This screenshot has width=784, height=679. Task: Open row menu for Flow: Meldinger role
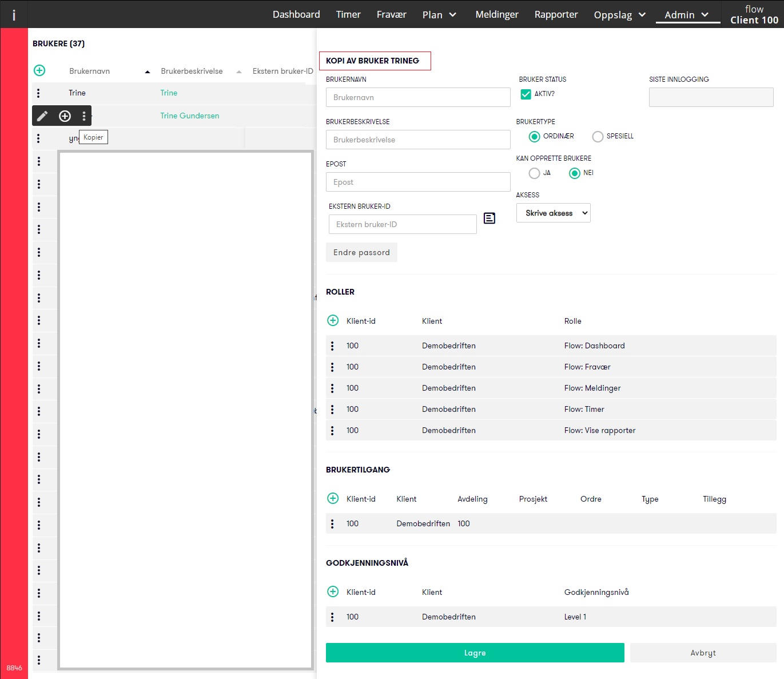pos(332,388)
